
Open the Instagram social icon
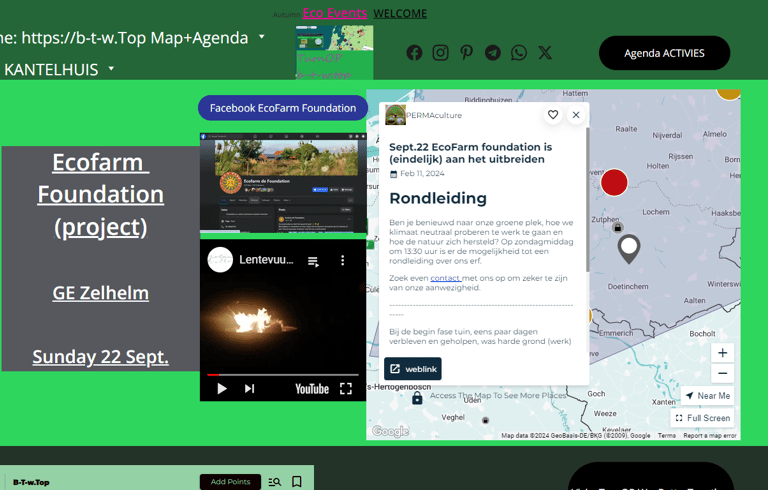(440, 53)
